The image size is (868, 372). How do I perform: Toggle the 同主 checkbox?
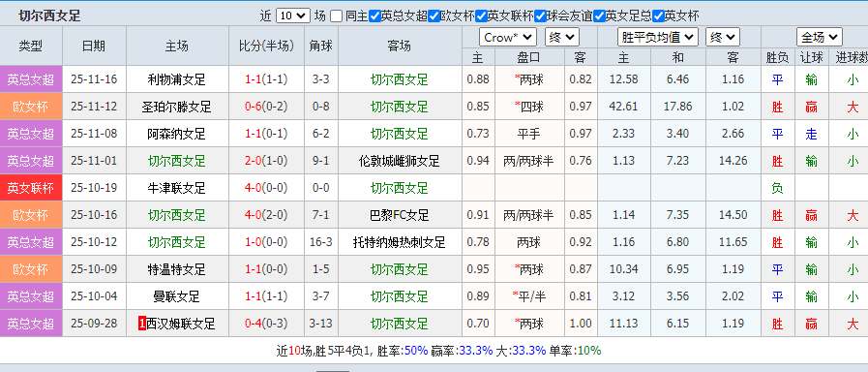point(336,16)
